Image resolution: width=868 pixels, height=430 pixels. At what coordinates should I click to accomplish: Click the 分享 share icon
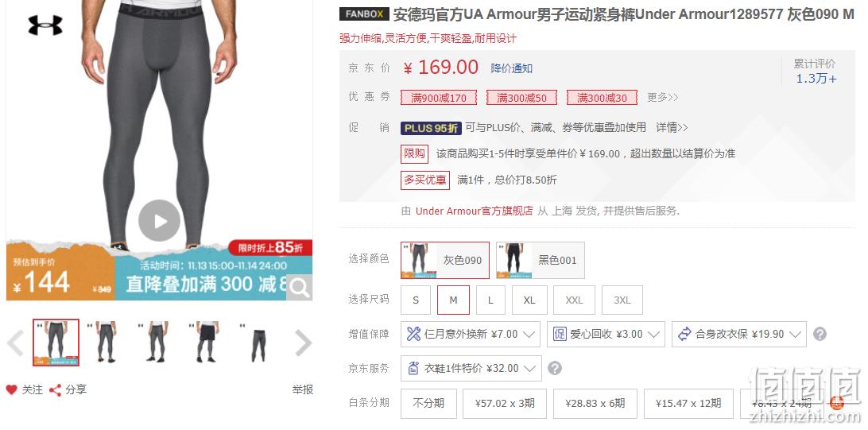click(x=55, y=389)
